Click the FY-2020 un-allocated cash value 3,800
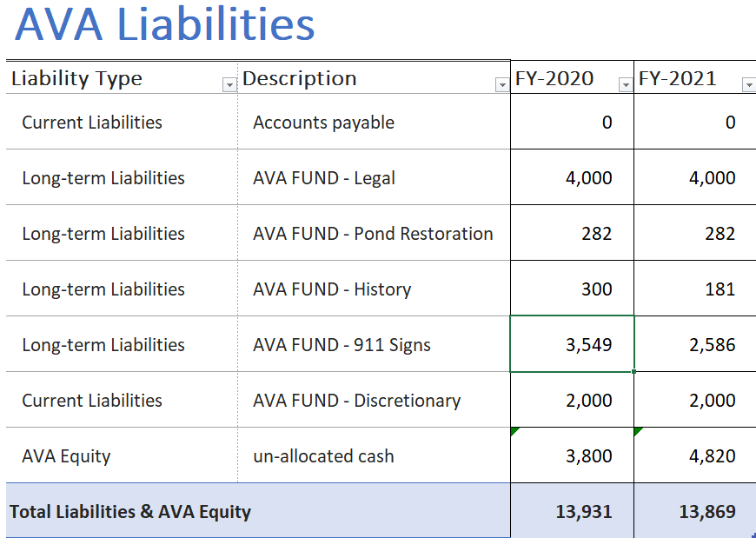This screenshot has height=538, width=756. tap(573, 456)
